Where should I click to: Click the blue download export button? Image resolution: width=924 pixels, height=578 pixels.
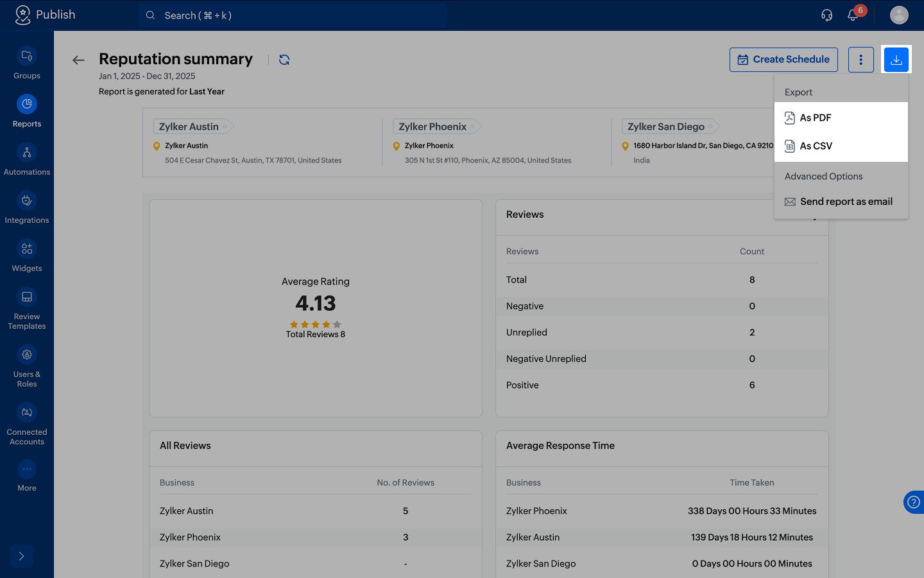pos(896,60)
